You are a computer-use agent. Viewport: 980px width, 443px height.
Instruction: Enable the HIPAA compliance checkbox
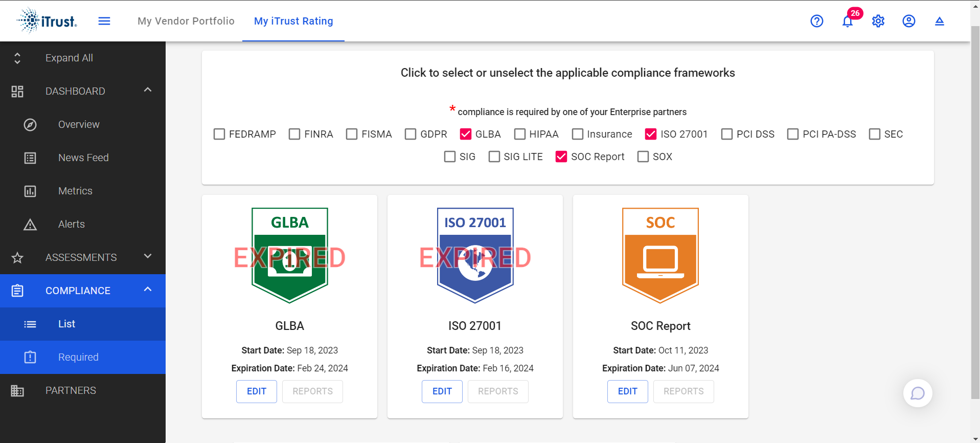click(520, 134)
